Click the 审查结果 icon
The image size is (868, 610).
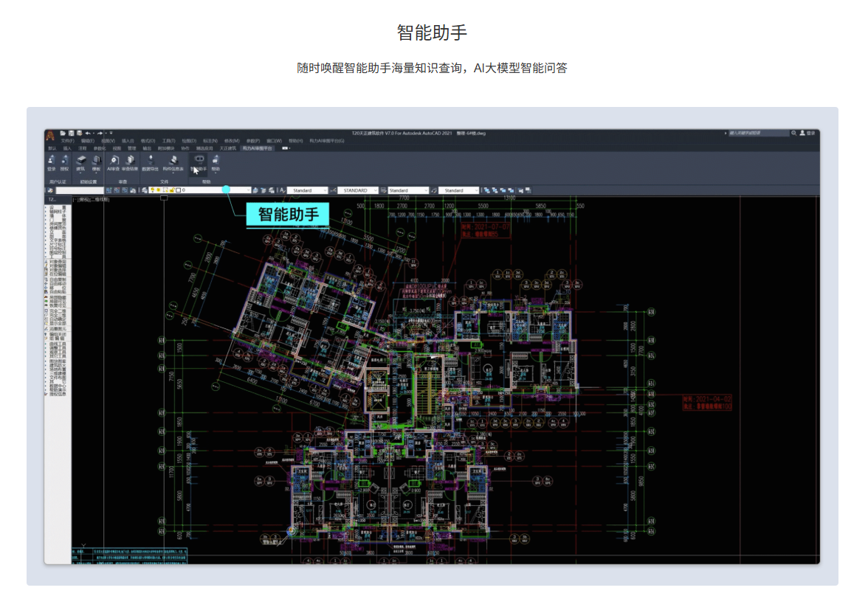pyautogui.click(x=130, y=159)
